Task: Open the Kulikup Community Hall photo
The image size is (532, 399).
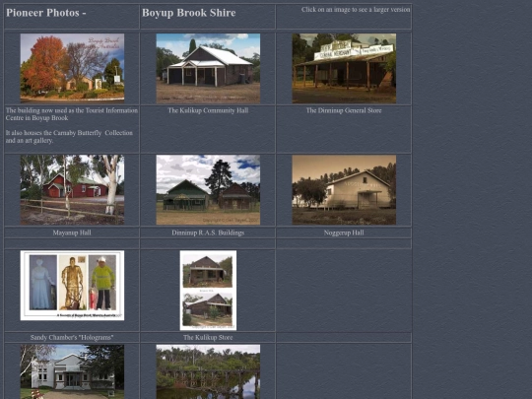Action: coord(208,68)
